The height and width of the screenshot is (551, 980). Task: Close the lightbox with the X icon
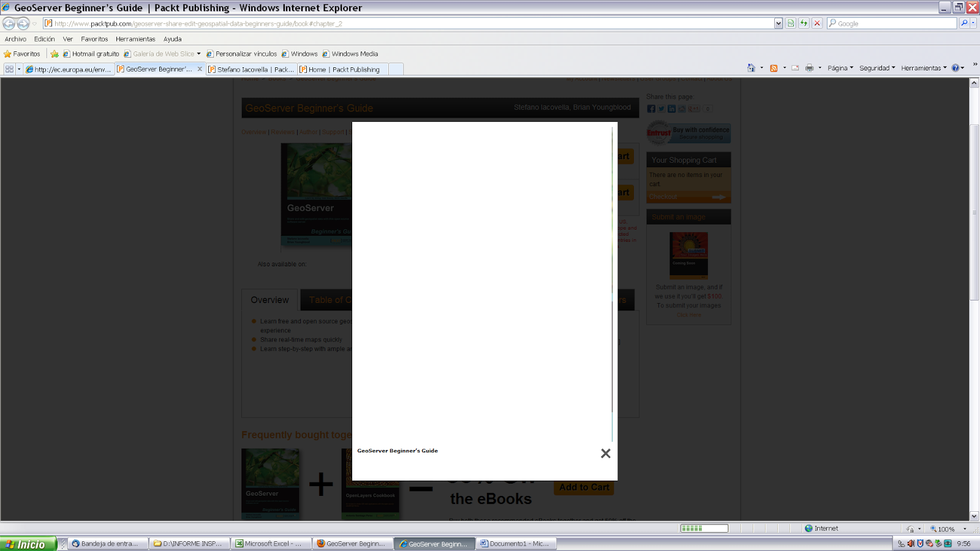click(x=606, y=453)
